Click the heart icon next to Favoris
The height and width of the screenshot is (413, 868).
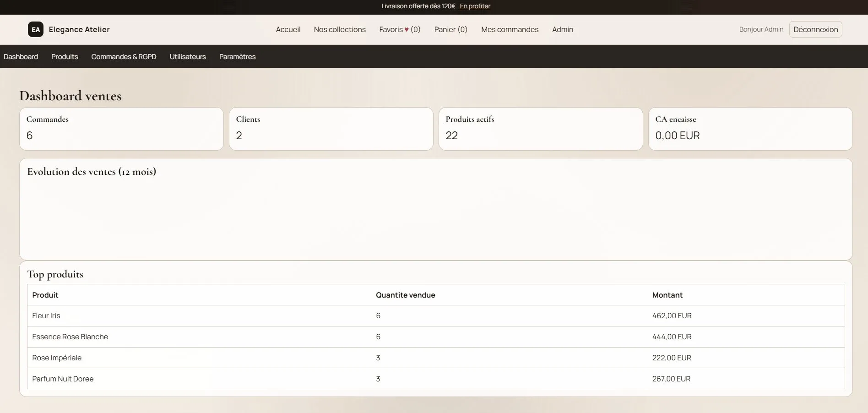tap(407, 29)
